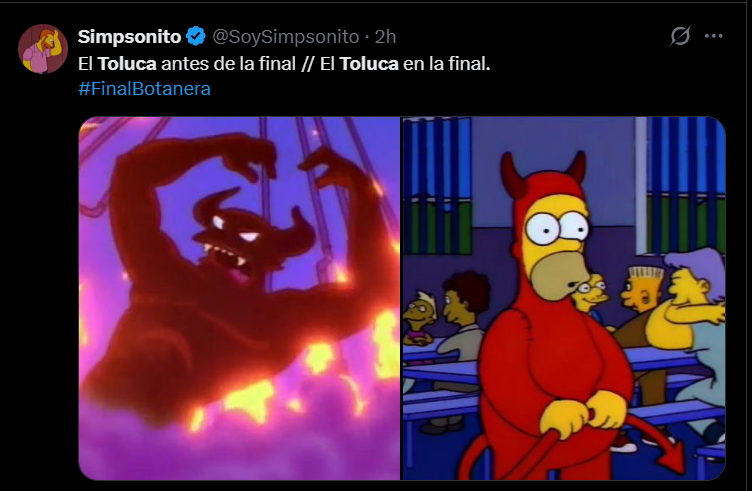Click the 'en la final.' text
752x491 pixels.
tap(446, 64)
